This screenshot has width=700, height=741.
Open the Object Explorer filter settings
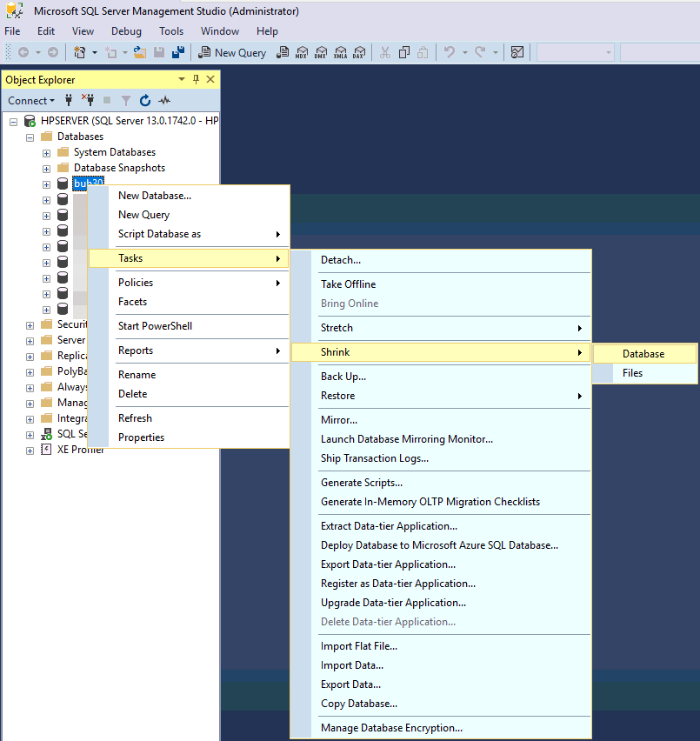tap(125, 100)
